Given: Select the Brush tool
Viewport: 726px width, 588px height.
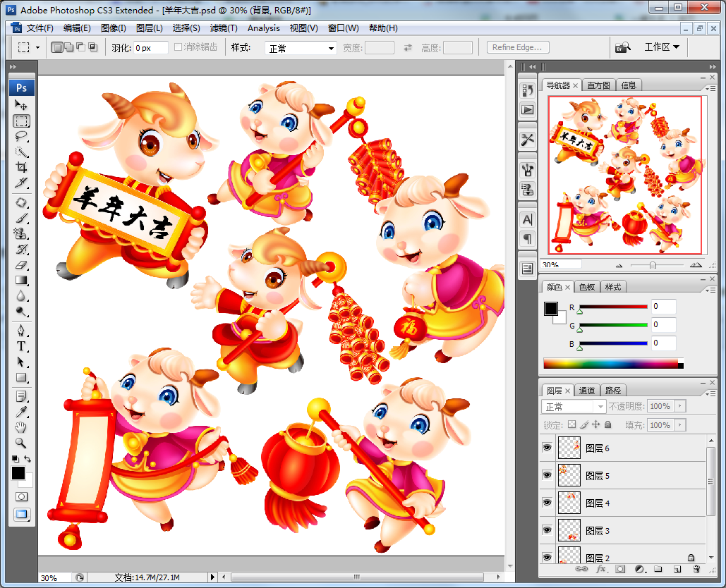Looking at the screenshot, I should tap(21, 218).
